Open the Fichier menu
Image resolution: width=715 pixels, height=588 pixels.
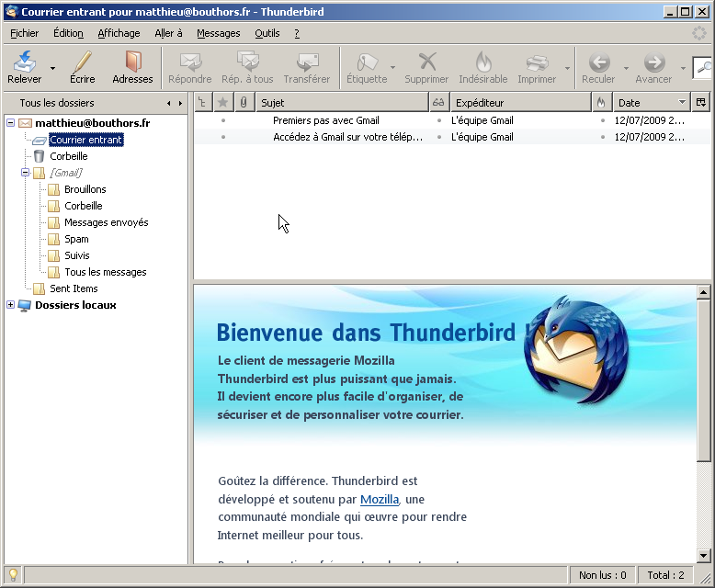(x=25, y=33)
